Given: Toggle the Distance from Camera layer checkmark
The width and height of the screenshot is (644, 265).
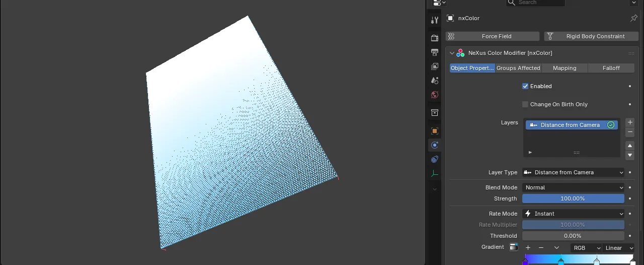Looking at the screenshot, I should [x=611, y=125].
